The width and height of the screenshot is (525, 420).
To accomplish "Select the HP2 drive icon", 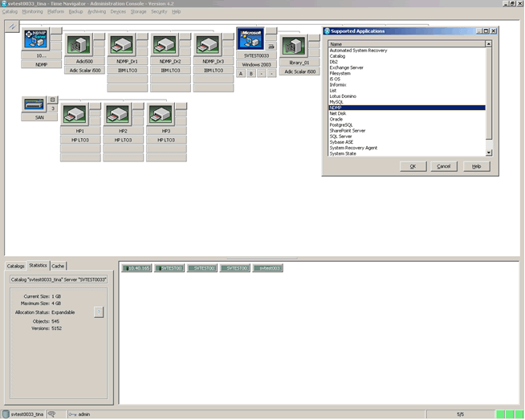I will coord(117,115).
